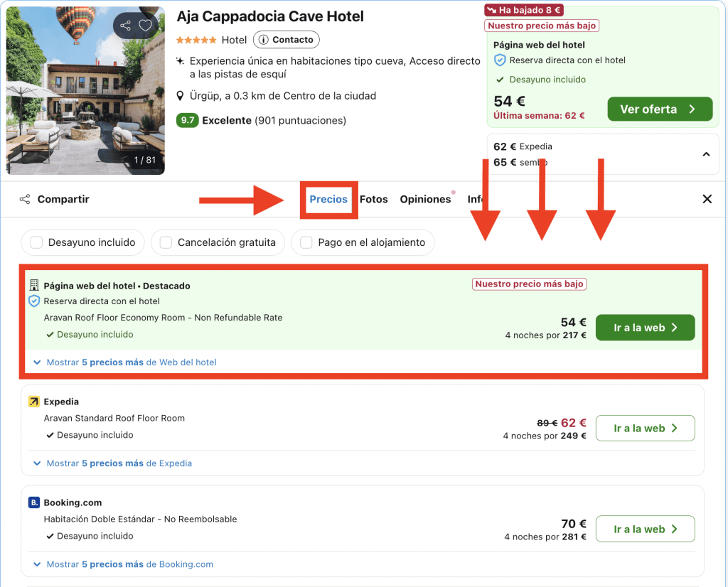Click Ir a la web for Booking.com
This screenshot has width=728, height=587.
645,529
